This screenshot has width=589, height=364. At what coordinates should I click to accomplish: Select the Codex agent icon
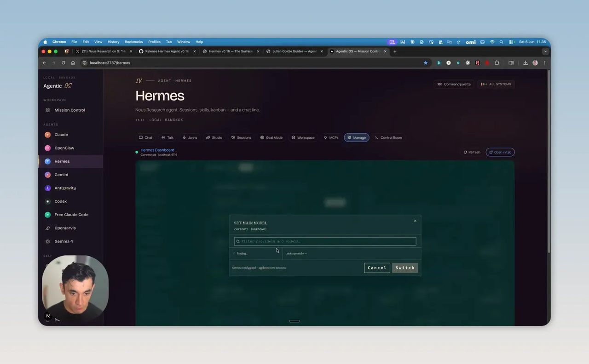click(47, 201)
